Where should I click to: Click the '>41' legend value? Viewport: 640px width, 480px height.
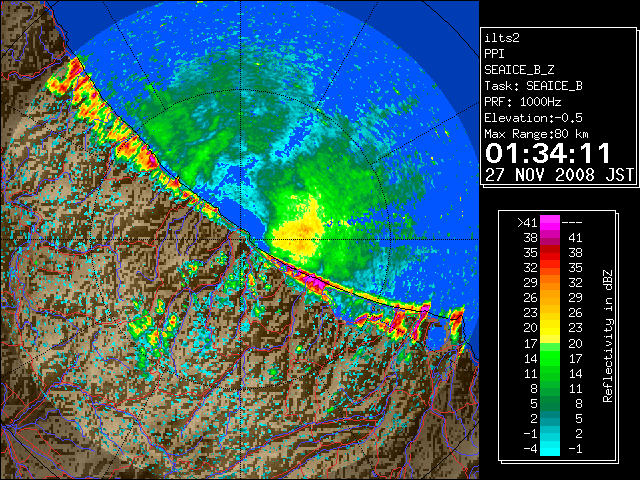pos(527,222)
